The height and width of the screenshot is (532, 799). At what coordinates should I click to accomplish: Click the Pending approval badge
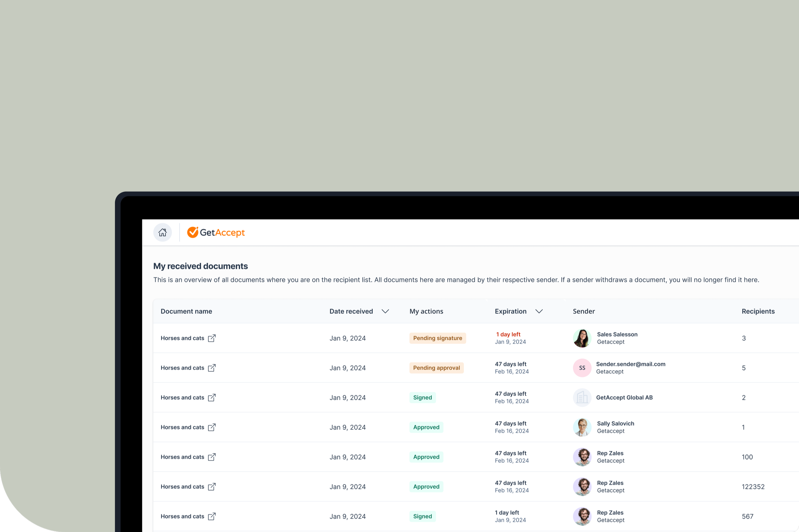pos(436,368)
